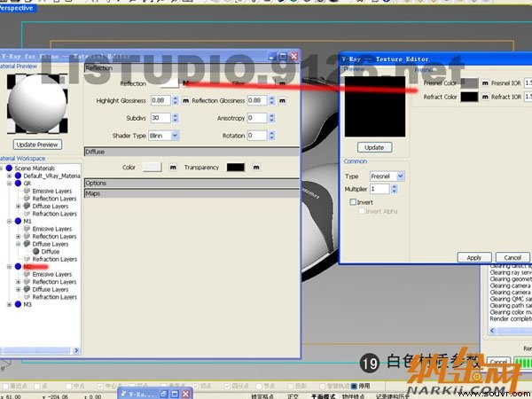The width and height of the screenshot is (532, 399).
Task: Enable the Invert checkbox
Action: tap(353, 202)
